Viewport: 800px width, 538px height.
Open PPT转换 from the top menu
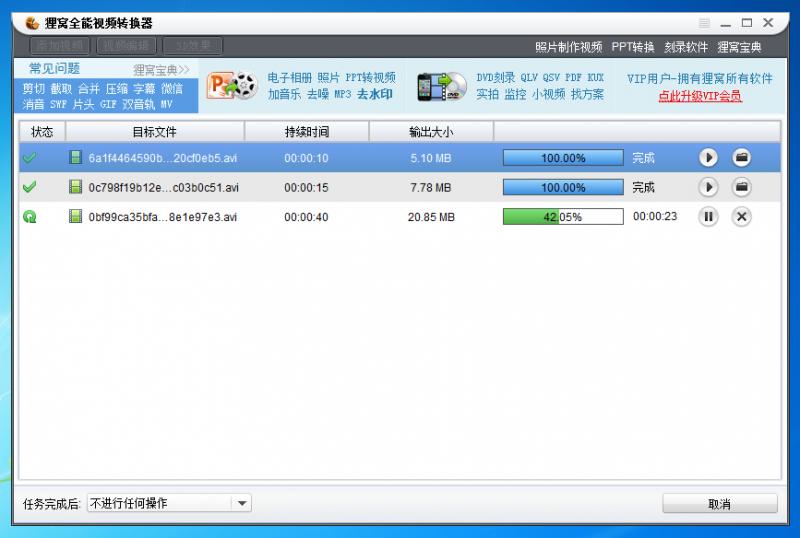point(633,47)
